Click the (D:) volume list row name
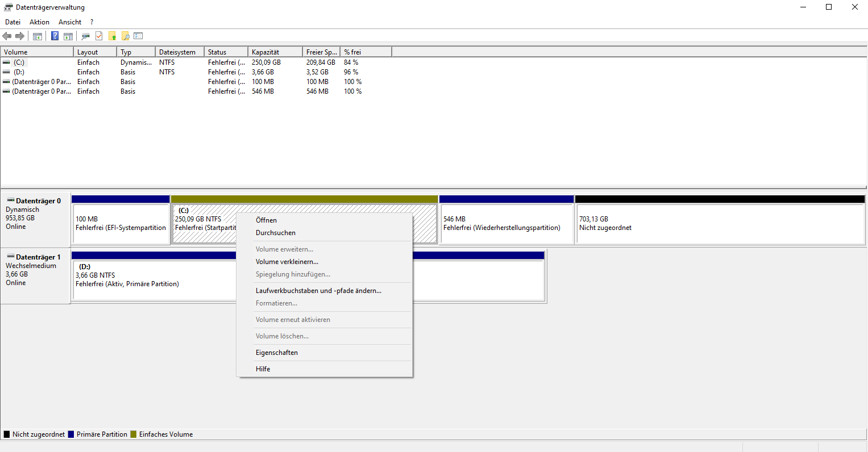 (x=19, y=72)
